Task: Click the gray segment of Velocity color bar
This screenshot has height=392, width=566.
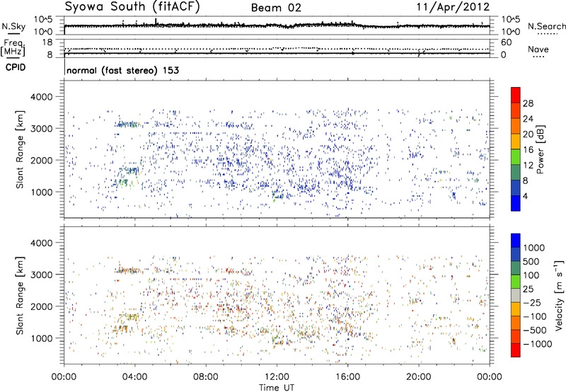Action: [x=516, y=295]
